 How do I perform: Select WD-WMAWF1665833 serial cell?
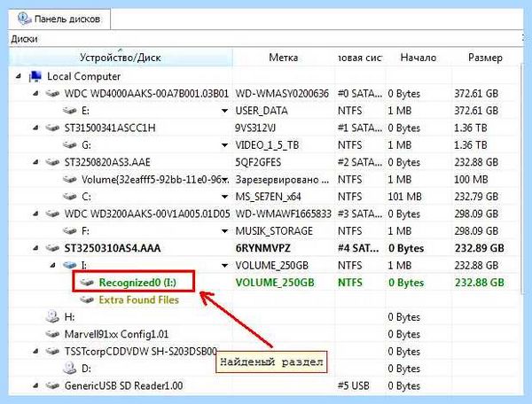point(284,214)
